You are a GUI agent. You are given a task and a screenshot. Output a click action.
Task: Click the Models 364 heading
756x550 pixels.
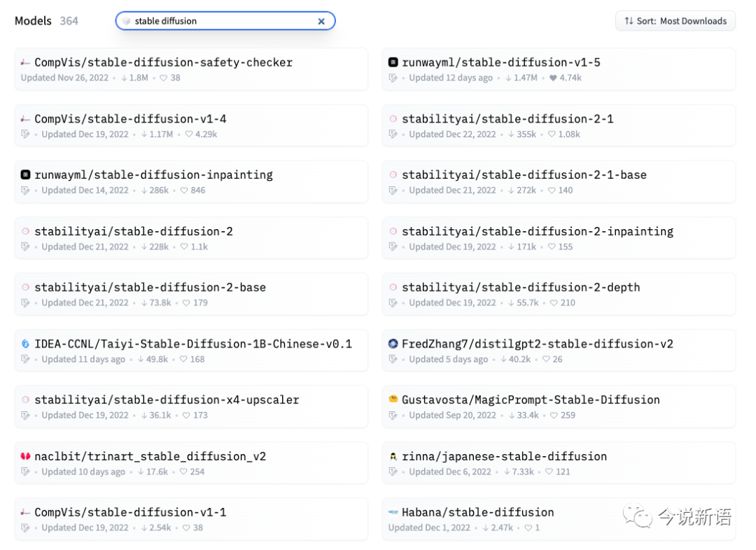point(46,21)
